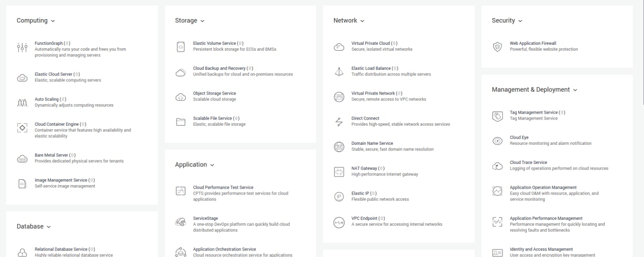Click the FunctionGraph service icon
The image size is (644, 257).
click(22, 47)
